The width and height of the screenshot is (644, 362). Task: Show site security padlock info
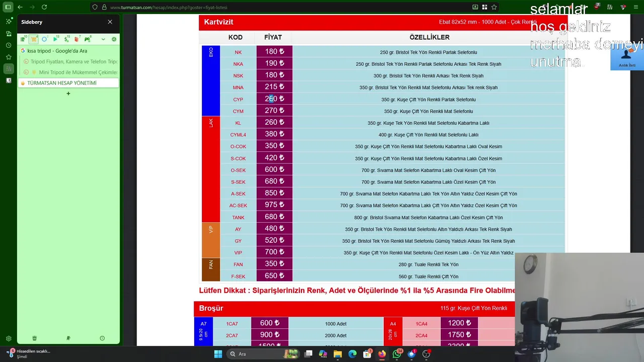[104, 7]
